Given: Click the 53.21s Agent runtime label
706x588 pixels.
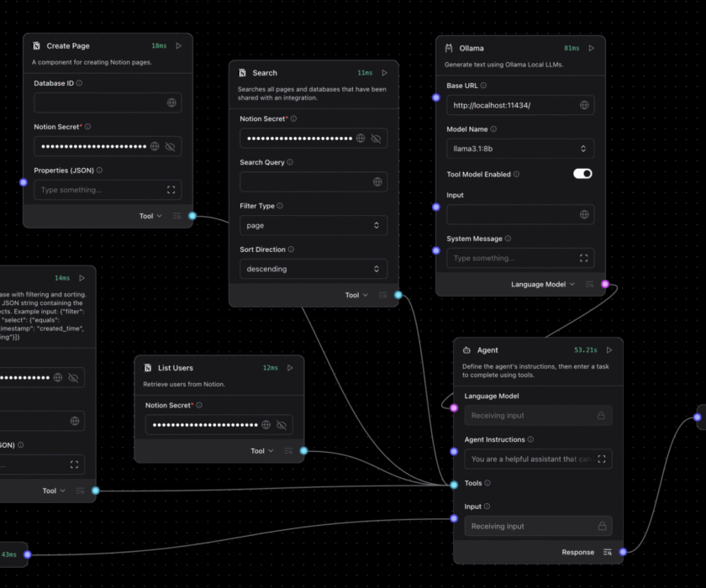Looking at the screenshot, I should (x=586, y=350).
